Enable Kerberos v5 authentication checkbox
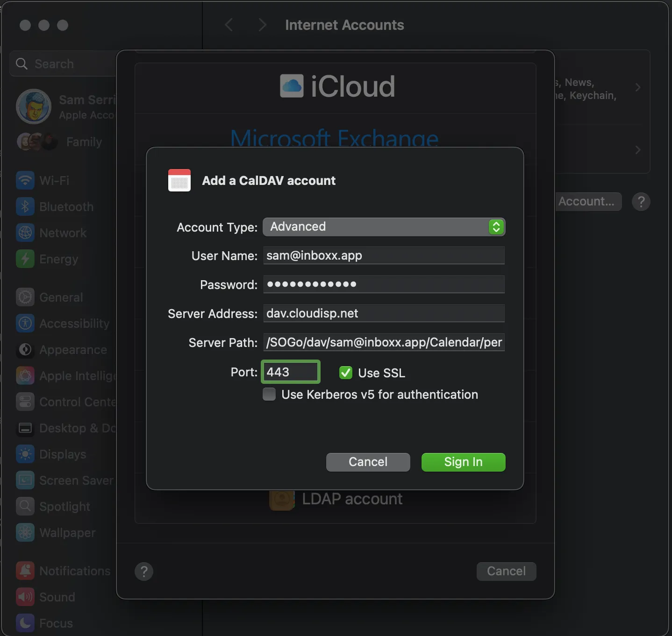Viewport: 672px width, 636px height. (269, 394)
